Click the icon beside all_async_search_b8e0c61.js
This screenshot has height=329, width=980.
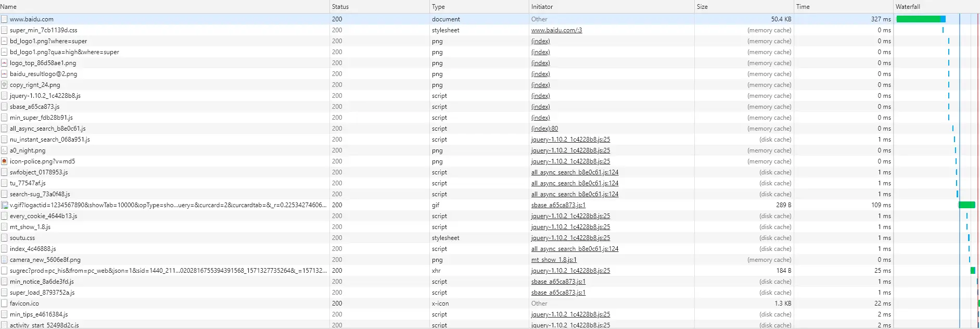pos(4,129)
